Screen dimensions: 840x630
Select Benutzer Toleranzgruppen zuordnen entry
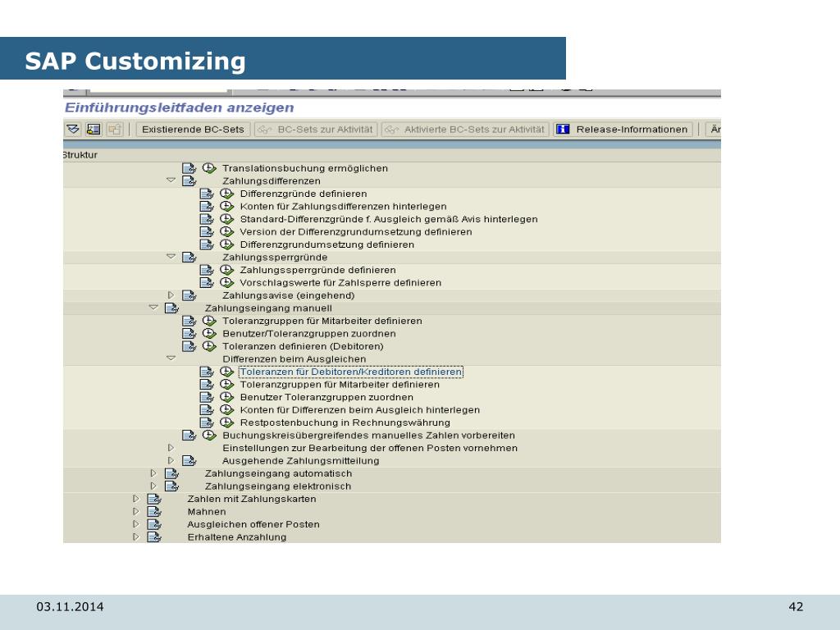[326, 397]
